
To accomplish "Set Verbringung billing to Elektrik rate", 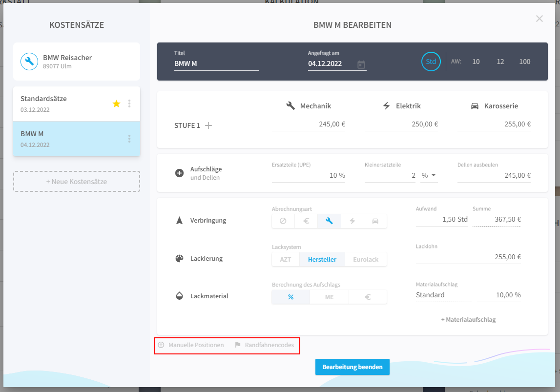I will (x=352, y=221).
